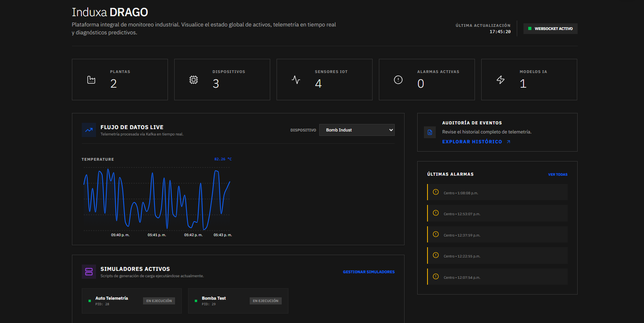This screenshot has width=644, height=323.
Task: Click the Websocket Activo status badge
Action: pos(550,28)
